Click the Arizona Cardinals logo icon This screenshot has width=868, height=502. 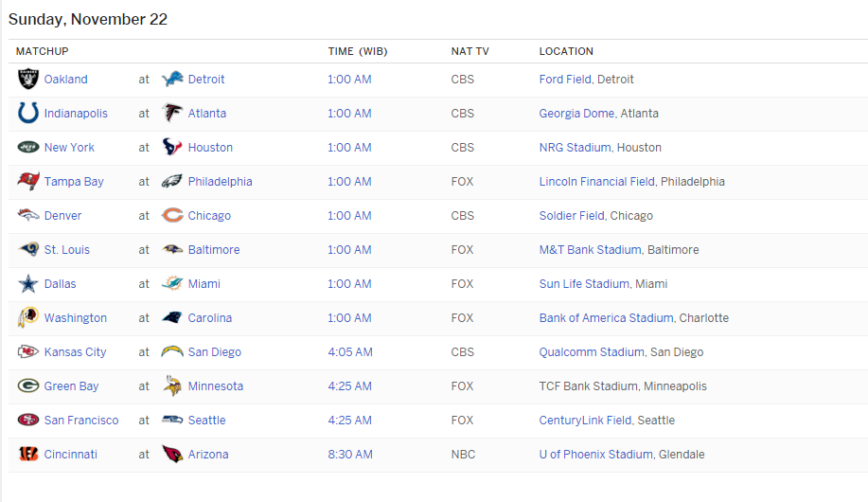click(x=172, y=455)
